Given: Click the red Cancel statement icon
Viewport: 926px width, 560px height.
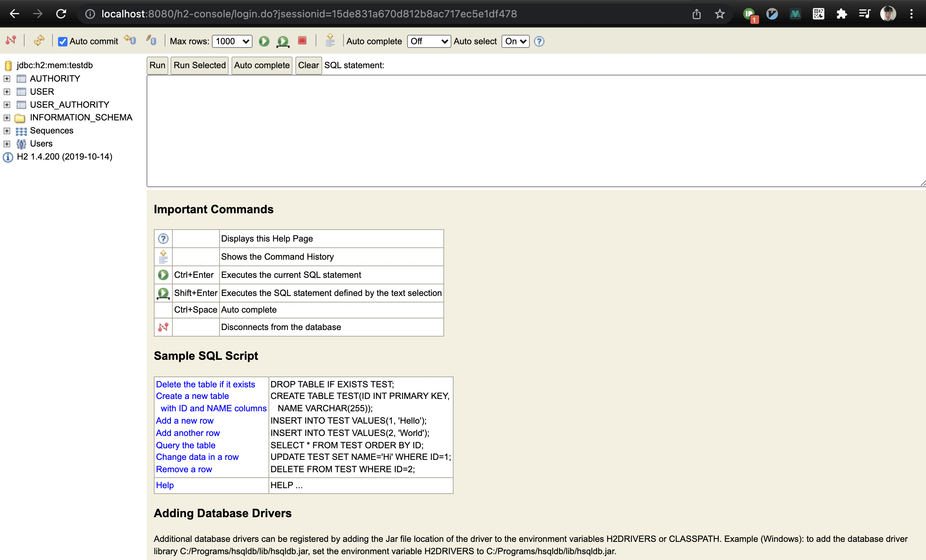Looking at the screenshot, I should [x=302, y=41].
